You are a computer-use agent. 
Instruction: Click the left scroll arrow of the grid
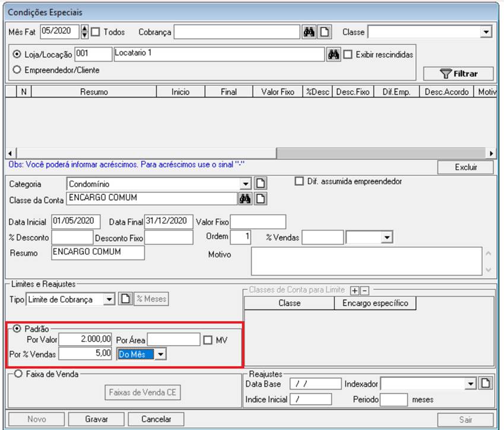pyautogui.click(x=11, y=153)
